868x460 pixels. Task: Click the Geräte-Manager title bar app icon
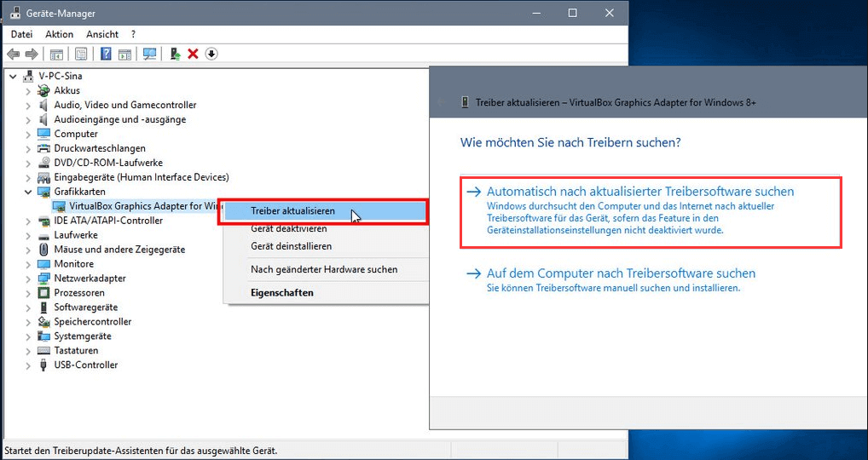click(15, 13)
